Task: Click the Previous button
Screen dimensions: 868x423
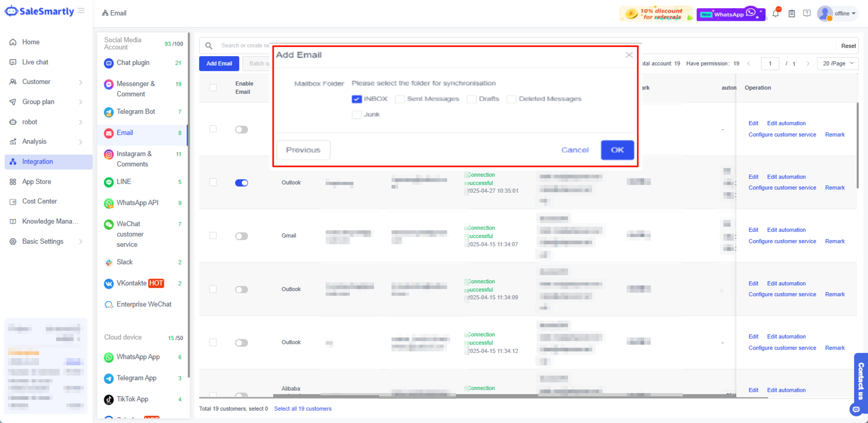Action: click(303, 150)
